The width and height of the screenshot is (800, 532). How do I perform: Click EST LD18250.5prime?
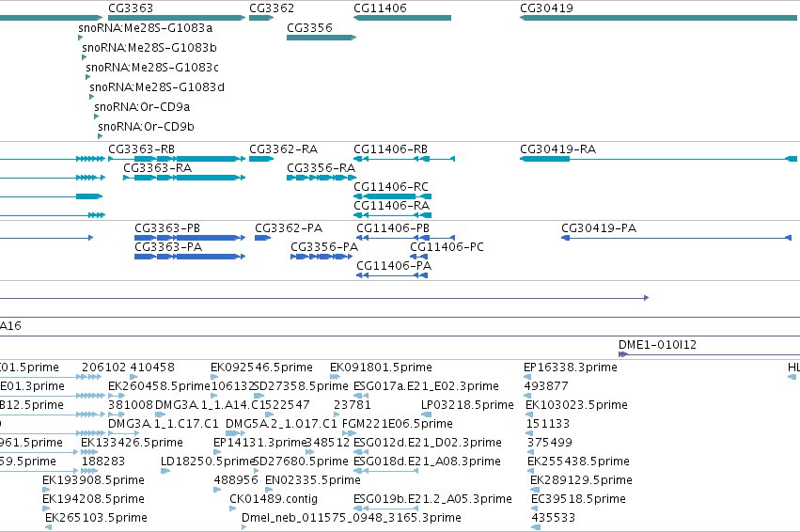click(x=208, y=462)
